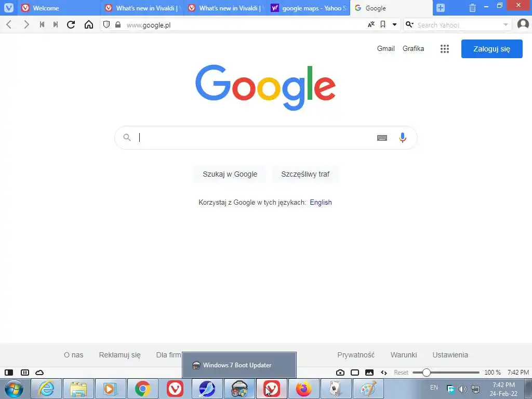The width and height of the screenshot is (532, 399).
Task: Open SeaMonkey browser from taskbar
Action: coord(207,389)
